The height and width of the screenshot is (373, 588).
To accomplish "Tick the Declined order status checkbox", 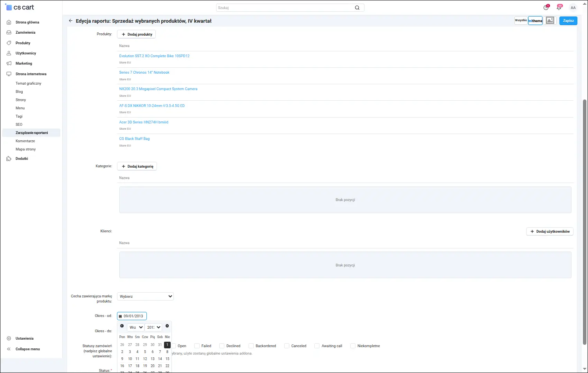I will coord(222,346).
